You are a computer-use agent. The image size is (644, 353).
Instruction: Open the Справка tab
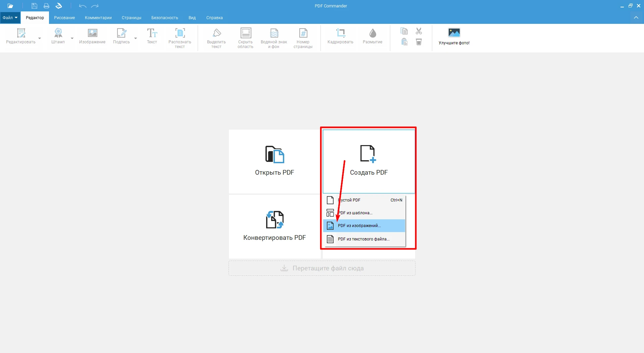coord(214,18)
